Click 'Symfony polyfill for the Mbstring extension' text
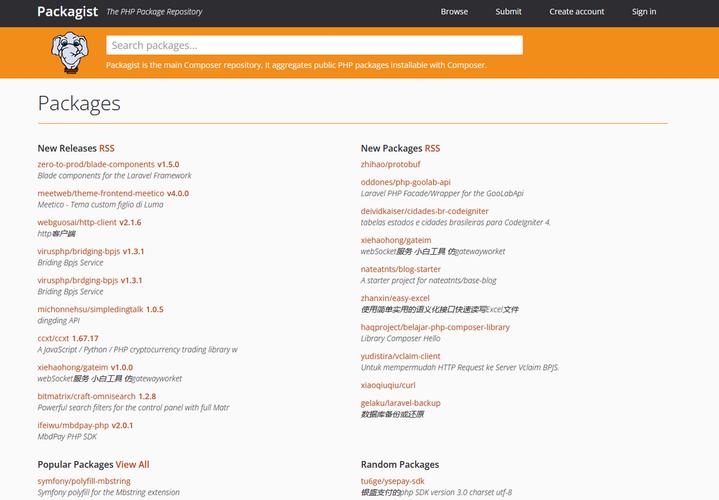Viewport: 719px width, 500px height. tap(109, 492)
